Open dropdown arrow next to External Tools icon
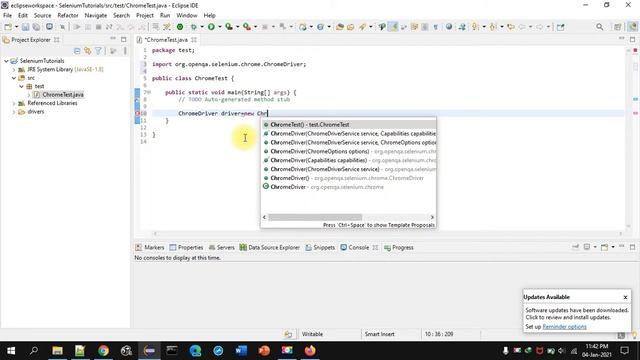The height and width of the screenshot is (360, 640). click(256, 27)
